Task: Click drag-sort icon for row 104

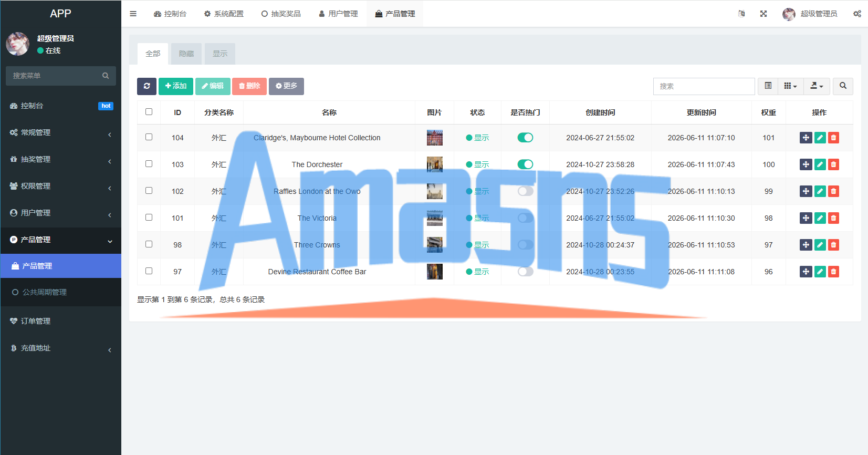Action: pos(806,138)
